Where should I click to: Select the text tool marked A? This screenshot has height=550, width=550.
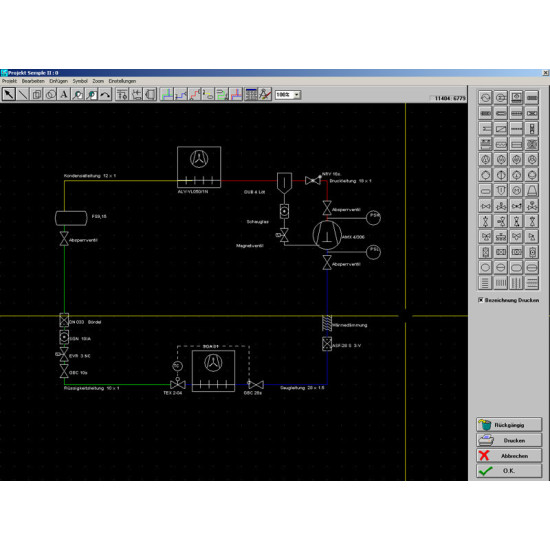pos(64,94)
